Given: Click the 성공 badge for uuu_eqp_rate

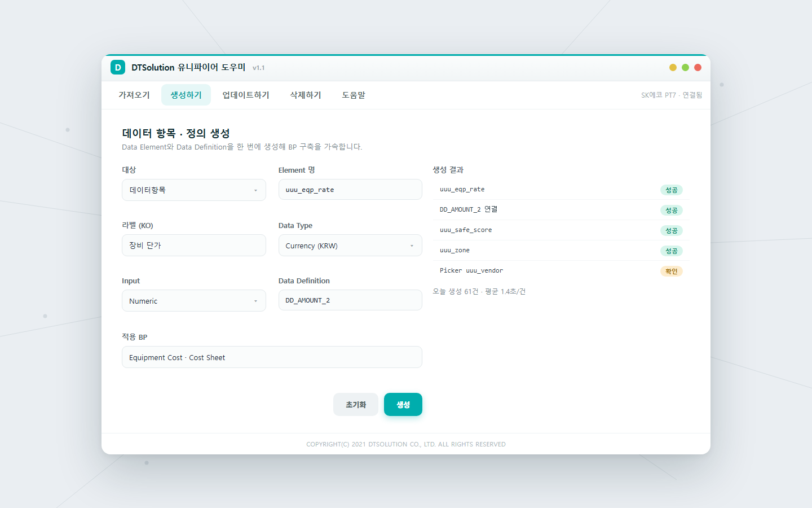Looking at the screenshot, I should [672, 190].
